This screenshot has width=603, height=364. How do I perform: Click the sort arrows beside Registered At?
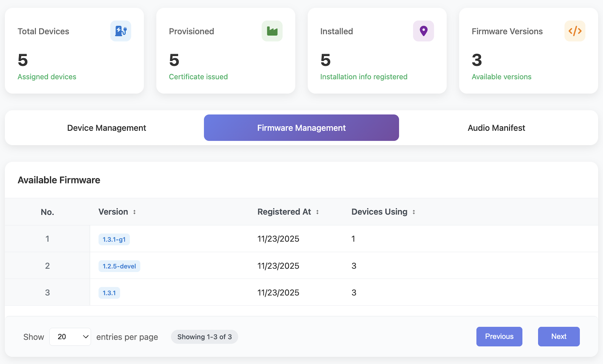(x=317, y=212)
